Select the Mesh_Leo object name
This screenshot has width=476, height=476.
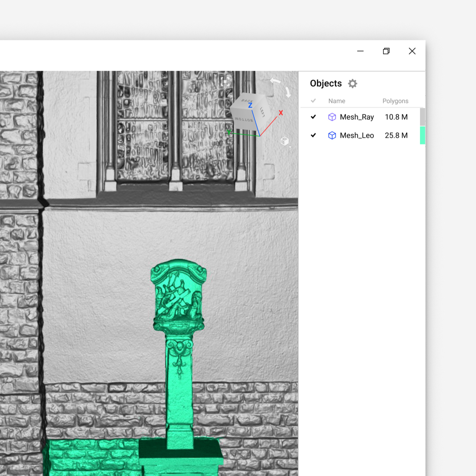357,136
